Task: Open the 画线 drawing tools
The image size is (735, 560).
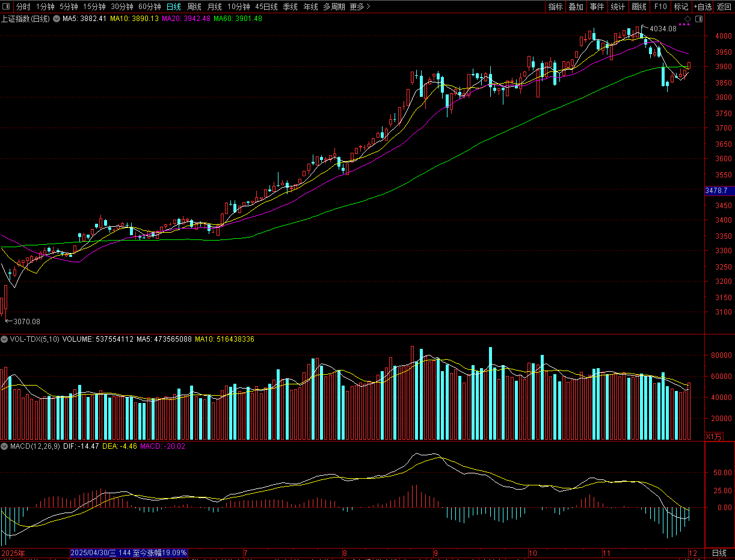Action: [639, 7]
